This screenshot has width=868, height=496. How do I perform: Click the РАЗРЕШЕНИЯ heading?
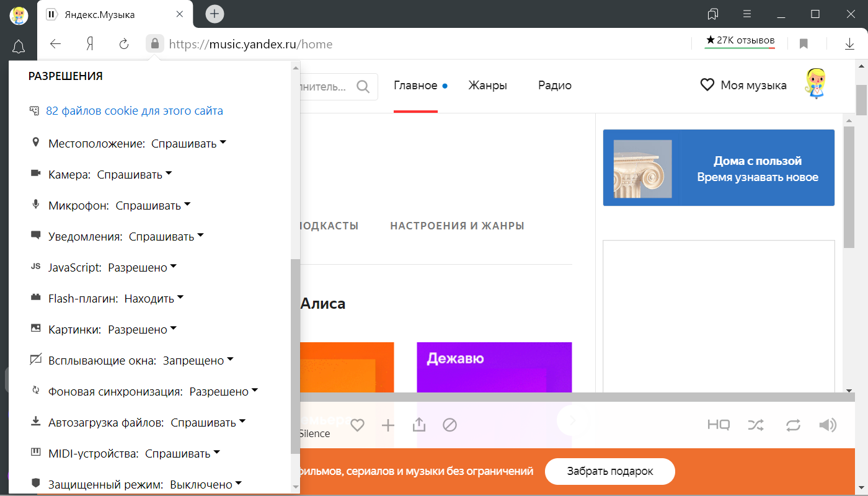pos(66,76)
